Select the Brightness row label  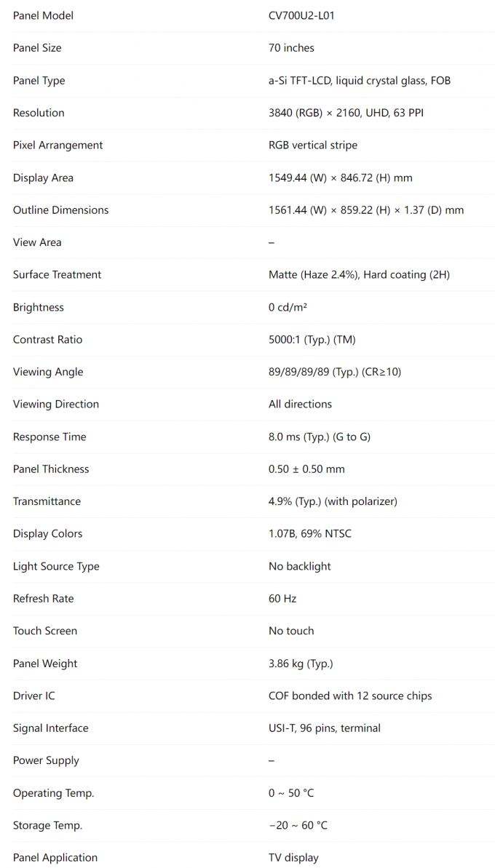pos(39,307)
